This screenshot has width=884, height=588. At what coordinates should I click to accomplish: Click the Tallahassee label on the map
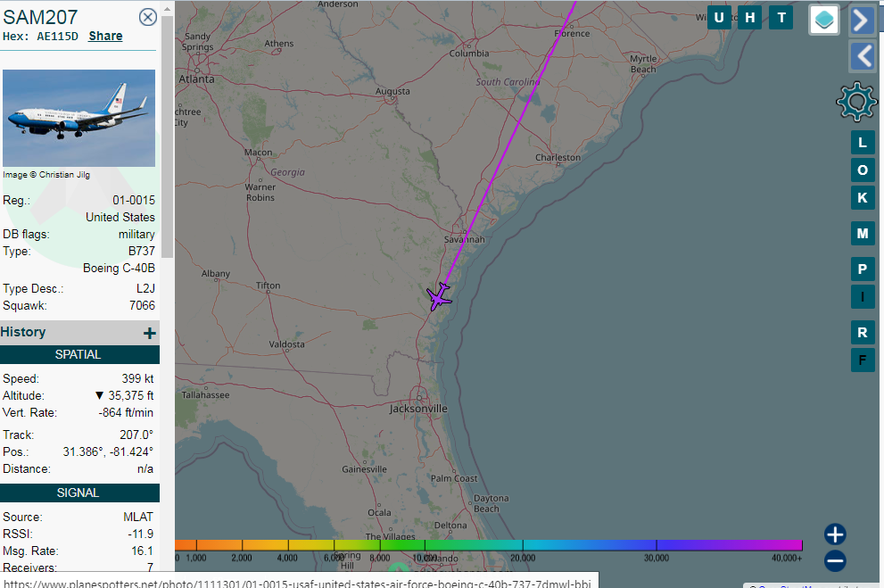tap(206, 395)
